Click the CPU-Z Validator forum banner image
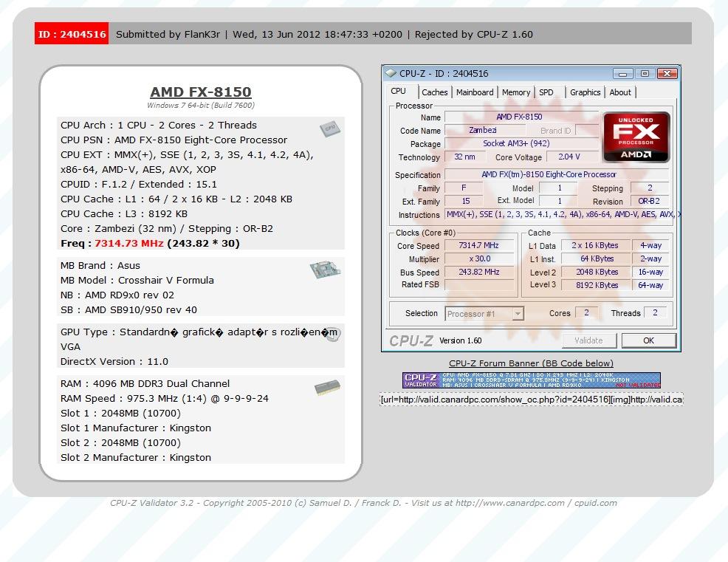 (531, 380)
